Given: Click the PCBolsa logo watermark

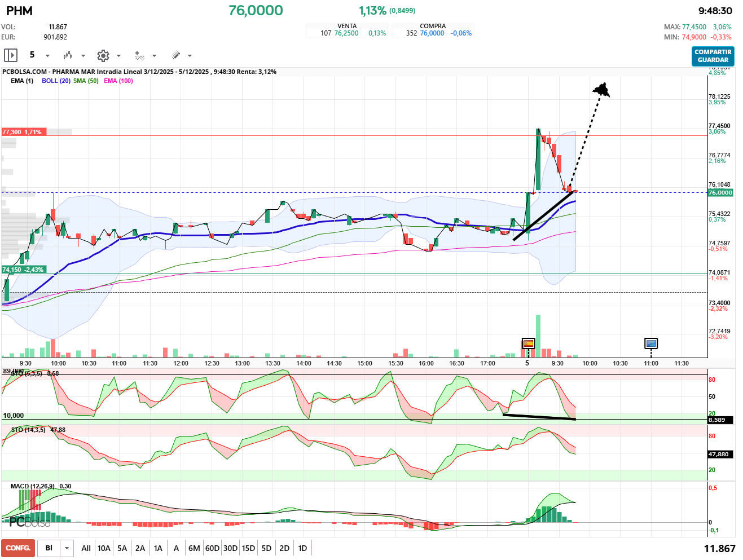Looking at the screenshot, I should [29, 522].
